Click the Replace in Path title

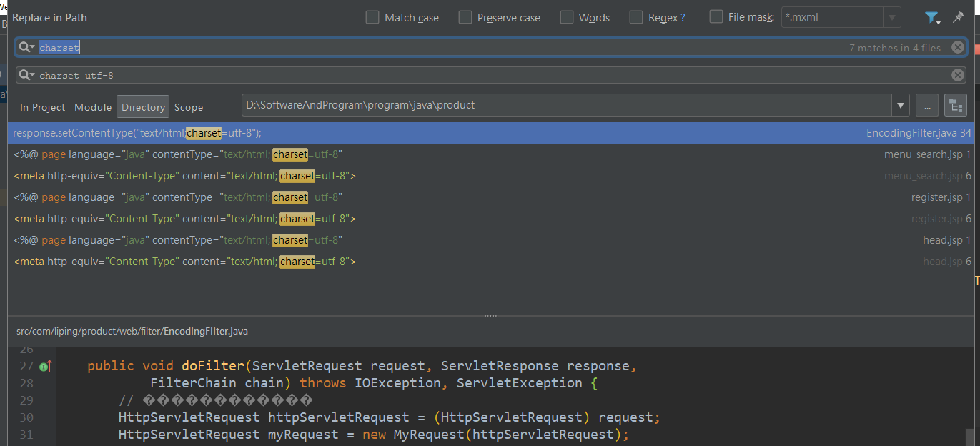49,17
